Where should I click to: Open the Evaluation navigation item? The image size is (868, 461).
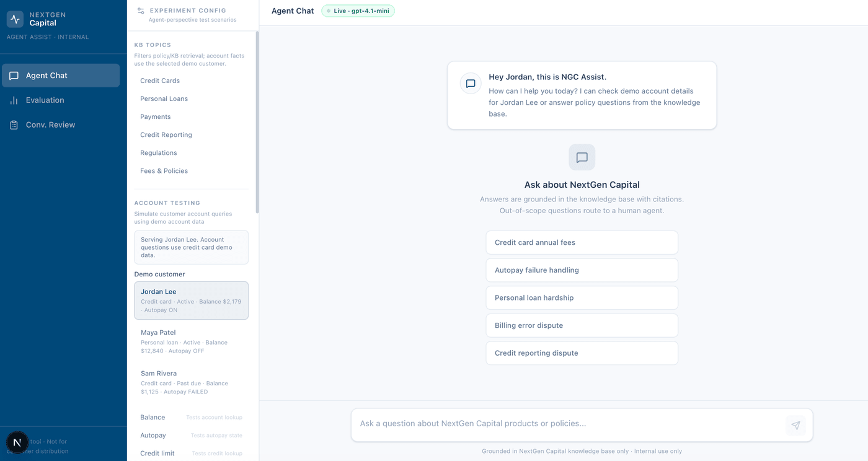tap(61, 100)
